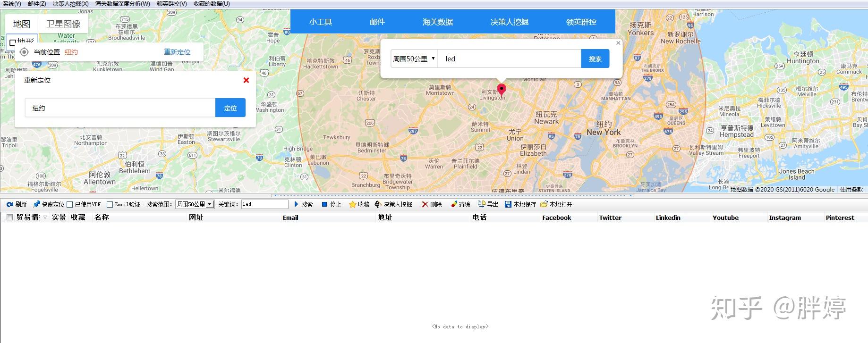Focus the 纽约 location input field
Screen dimensions: 868x343
click(120, 108)
